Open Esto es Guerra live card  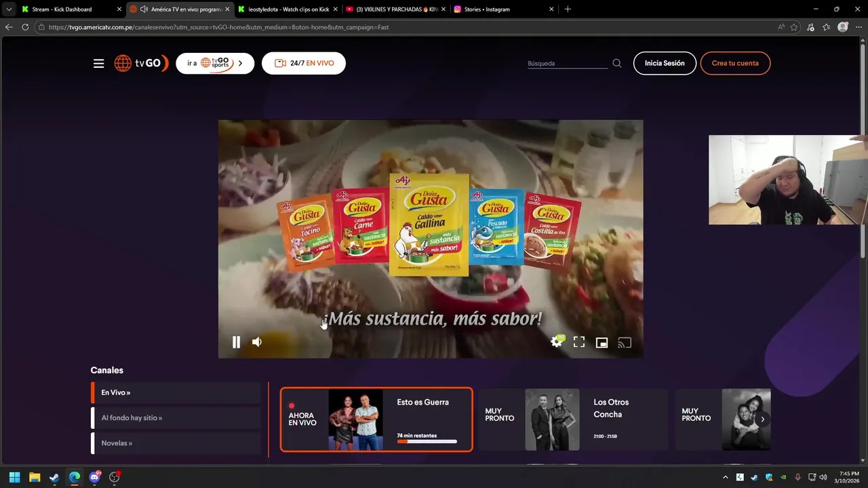(376, 420)
